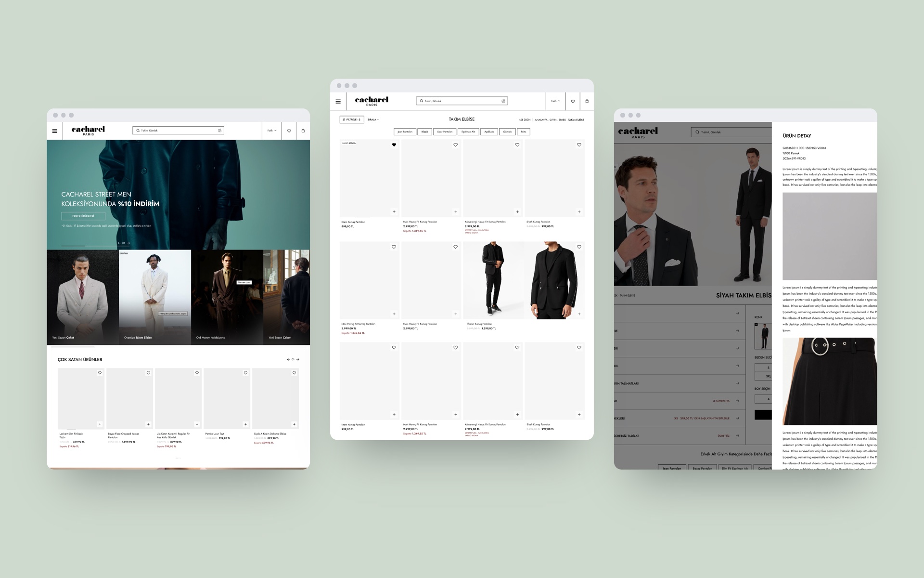
Task: Select Klasik category chip
Action: pyautogui.click(x=424, y=132)
